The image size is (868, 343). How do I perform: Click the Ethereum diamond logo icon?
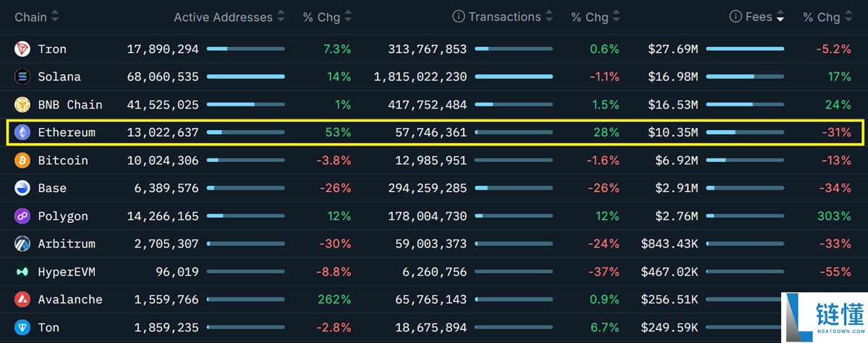coord(22,132)
